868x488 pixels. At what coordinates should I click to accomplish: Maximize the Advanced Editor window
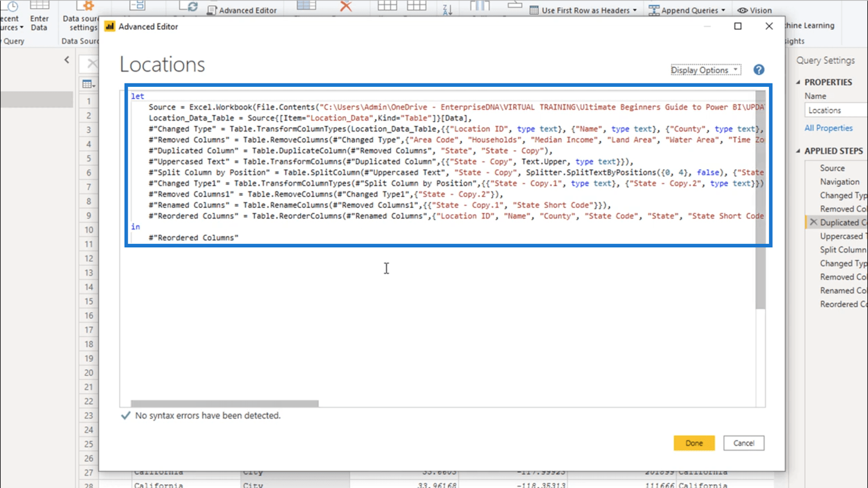[x=738, y=26]
